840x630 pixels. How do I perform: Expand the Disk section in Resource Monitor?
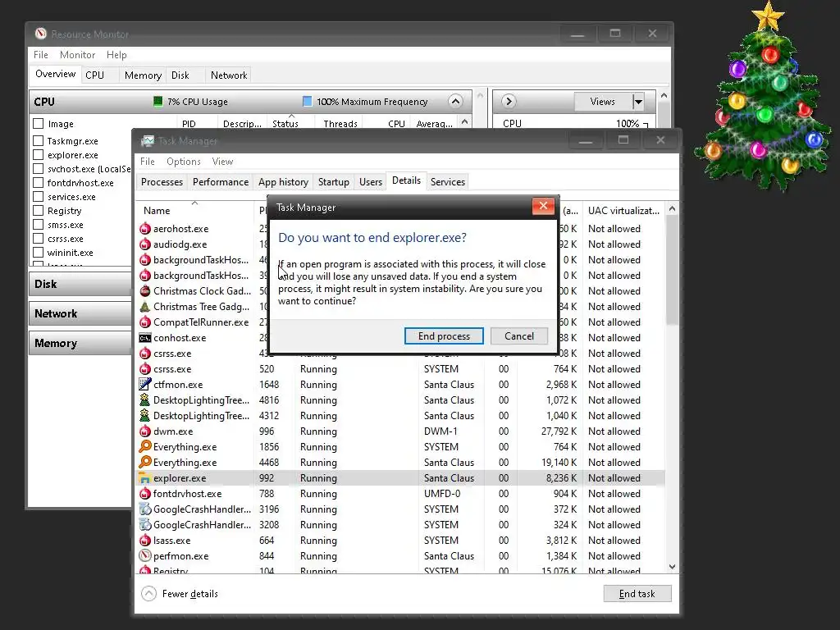click(x=80, y=284)
